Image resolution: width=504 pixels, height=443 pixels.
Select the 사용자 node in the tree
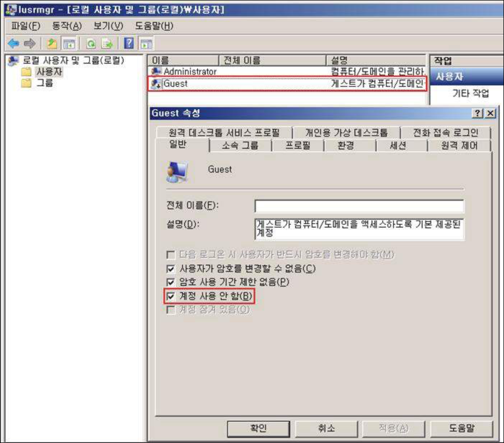[49, 72]
